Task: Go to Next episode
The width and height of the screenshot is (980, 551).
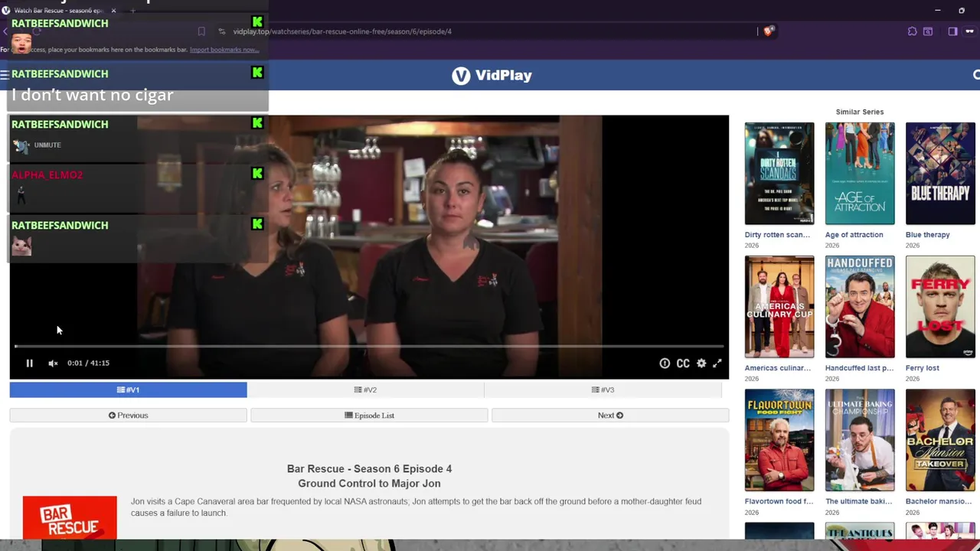Action: (x=610, y=416)
